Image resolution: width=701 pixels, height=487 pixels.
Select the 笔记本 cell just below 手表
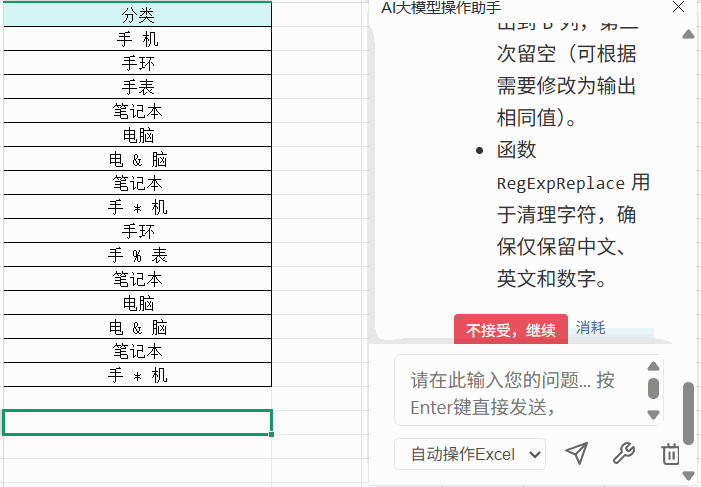click(x=137, y=111)
